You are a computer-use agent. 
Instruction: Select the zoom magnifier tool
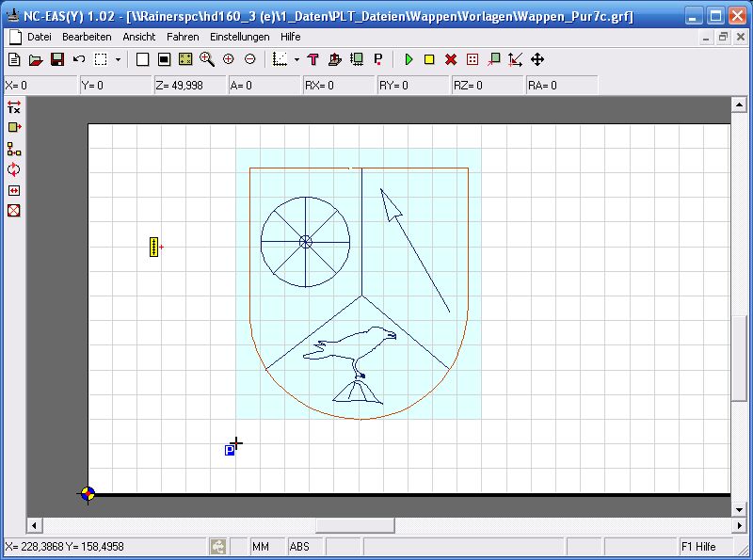pos(207,59)
